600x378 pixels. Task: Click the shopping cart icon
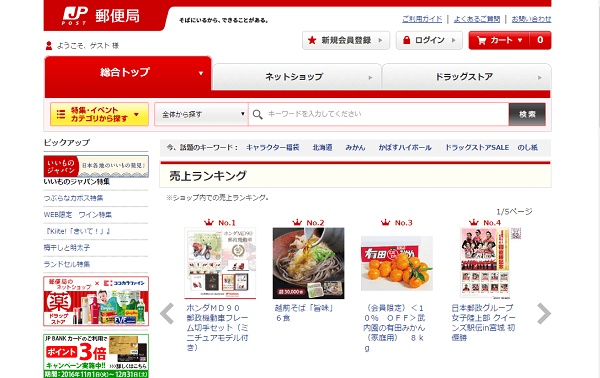pyautogui.click(x=481, y=40)
